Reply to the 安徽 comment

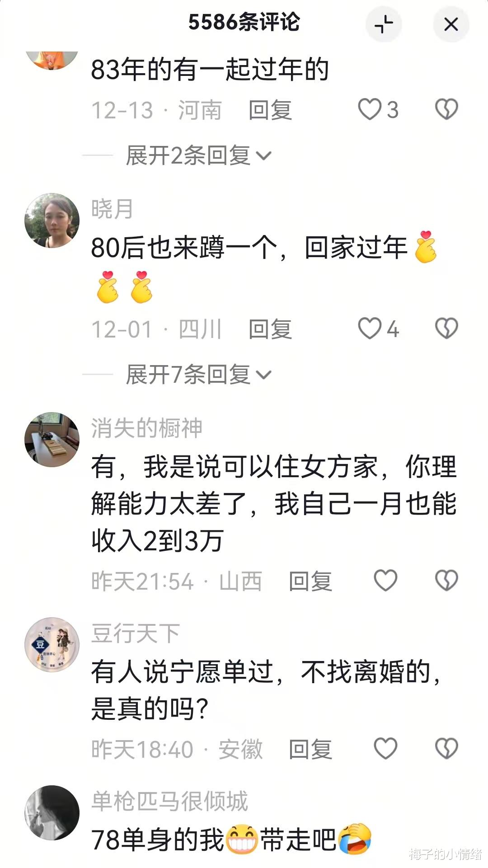tap(310, 749)
